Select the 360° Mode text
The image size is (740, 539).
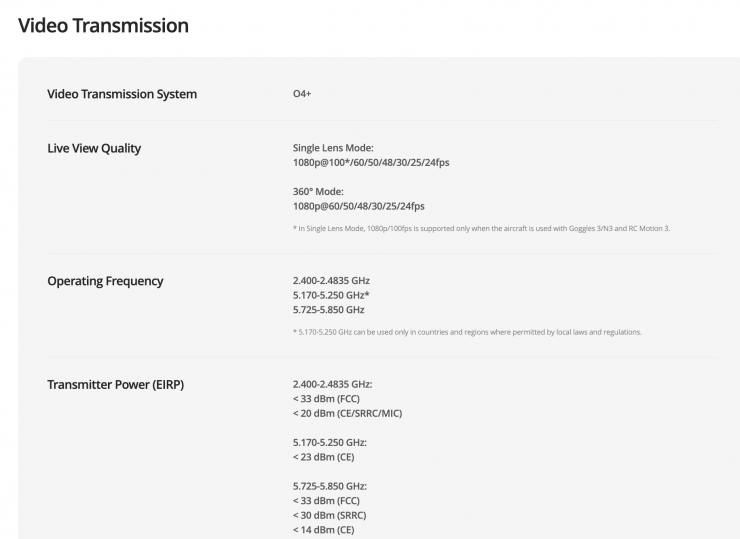point(319,192)
